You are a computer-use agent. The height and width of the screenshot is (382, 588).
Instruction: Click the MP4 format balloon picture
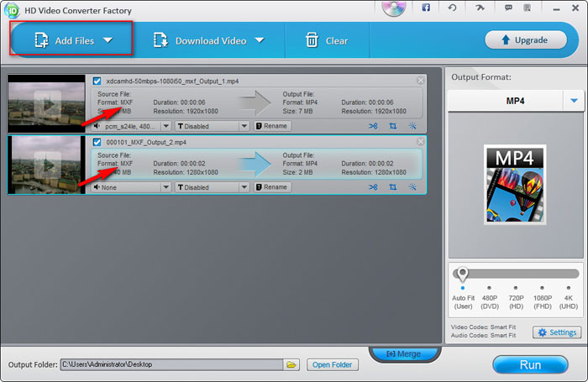pyautogui.click(x=515, y=185)
